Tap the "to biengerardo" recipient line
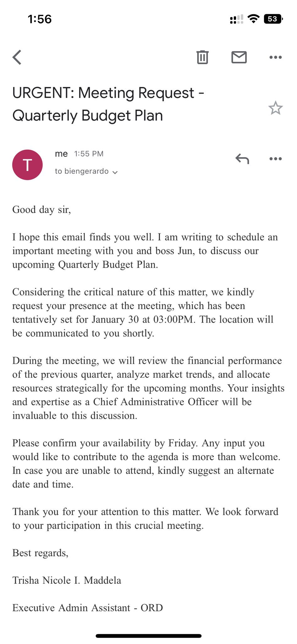Screen dimensions: 297x644 (82, 171)
